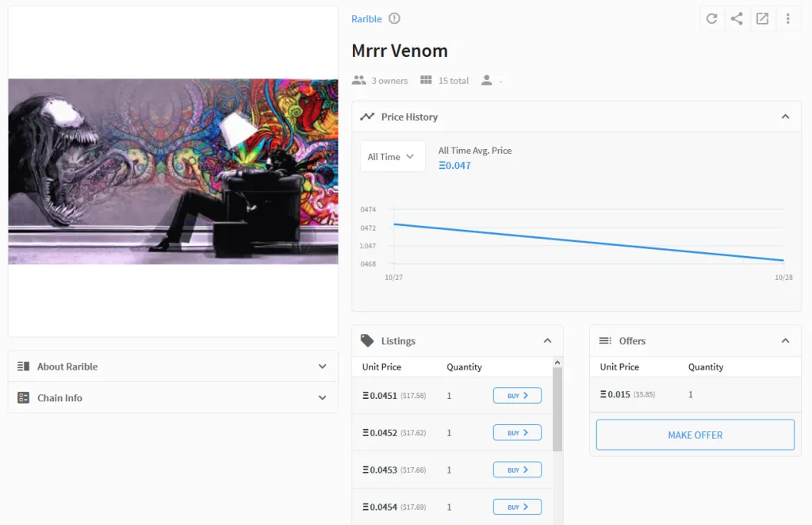Click the Offers Unit Price column header

point(619,367)
